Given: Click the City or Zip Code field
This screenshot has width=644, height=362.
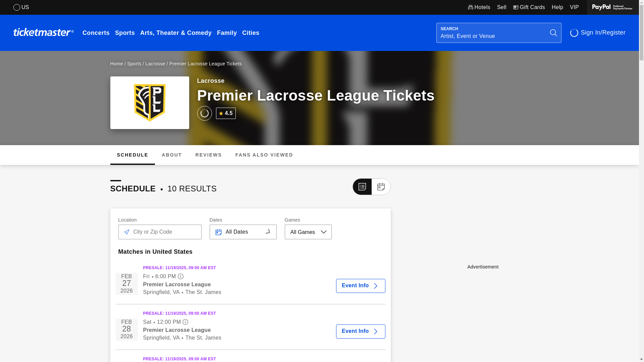Looking at the screenshot, I should coord(160,232).
